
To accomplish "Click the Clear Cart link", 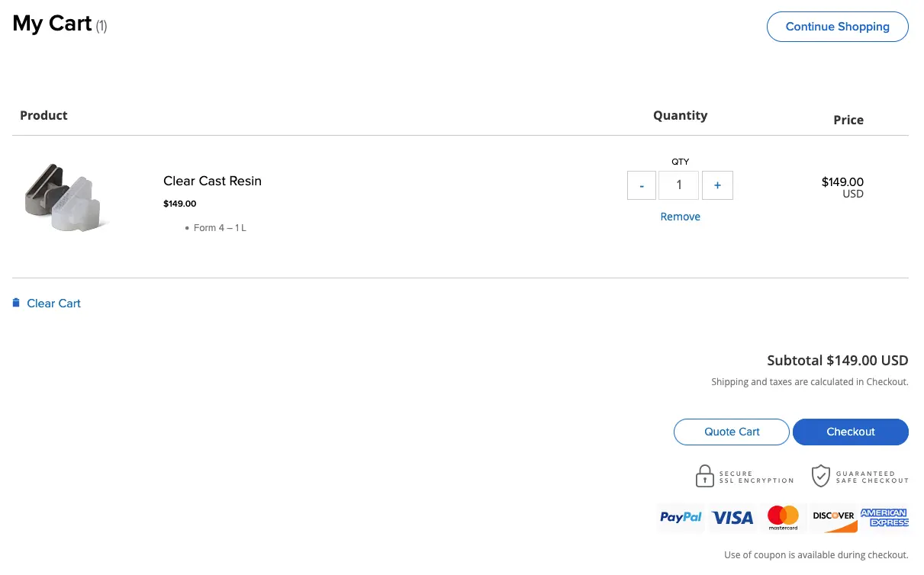I will pos(53,303).
